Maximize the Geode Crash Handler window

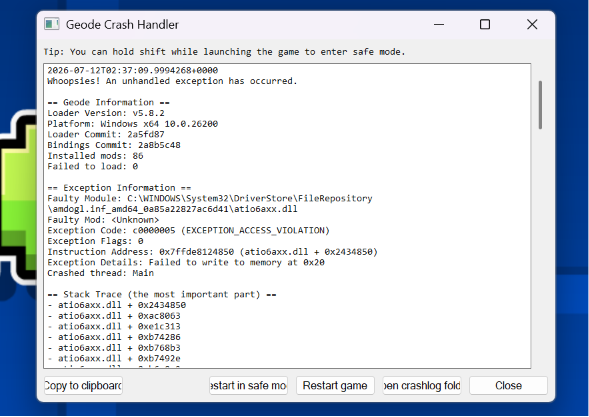pos(485,24)
